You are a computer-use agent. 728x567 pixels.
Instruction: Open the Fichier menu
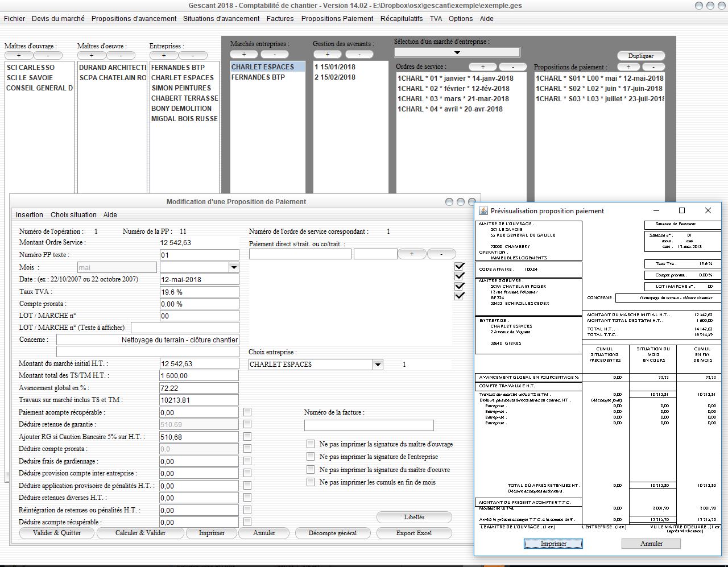click(x=14, y=19)
